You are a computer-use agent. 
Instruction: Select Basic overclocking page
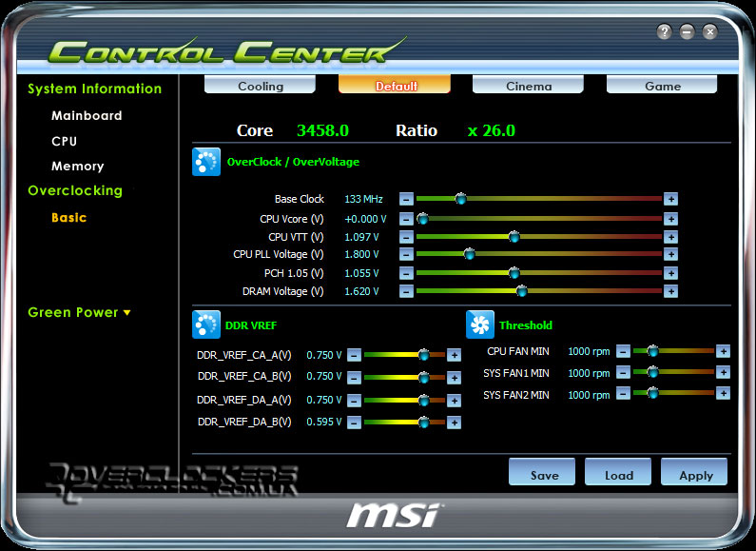[69, 218]
